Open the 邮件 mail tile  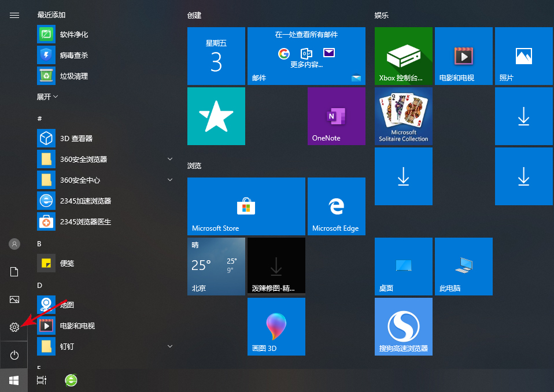click(x=306, y=56)
